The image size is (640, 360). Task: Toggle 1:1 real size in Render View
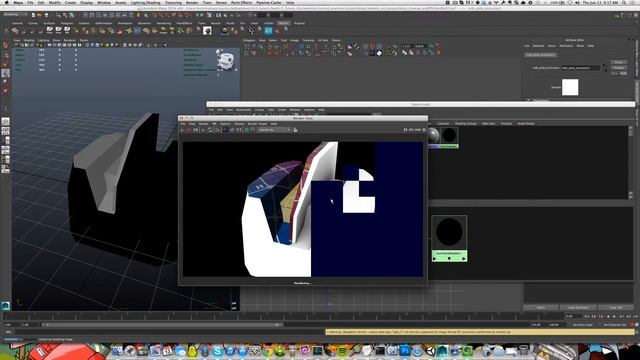coord(239,130)
